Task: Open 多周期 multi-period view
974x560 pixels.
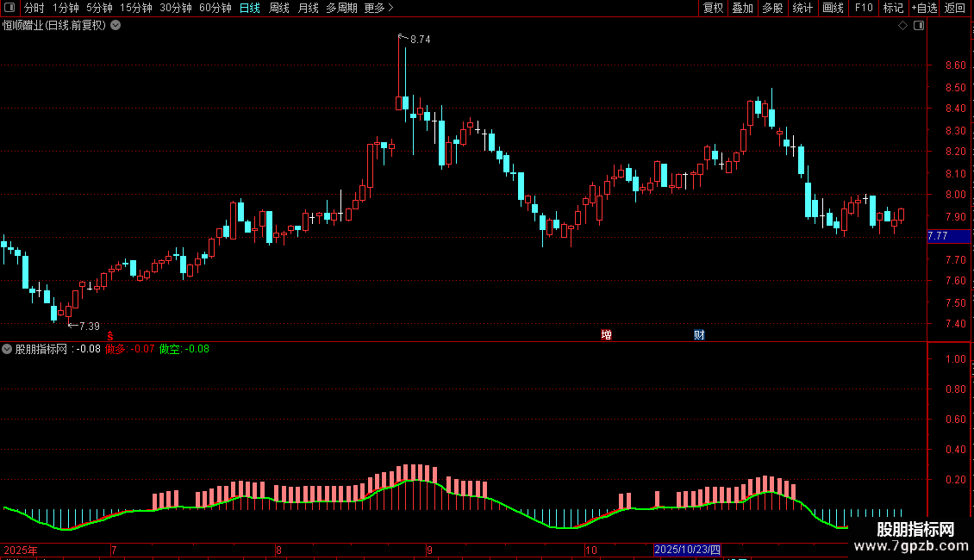Action: 341,8
